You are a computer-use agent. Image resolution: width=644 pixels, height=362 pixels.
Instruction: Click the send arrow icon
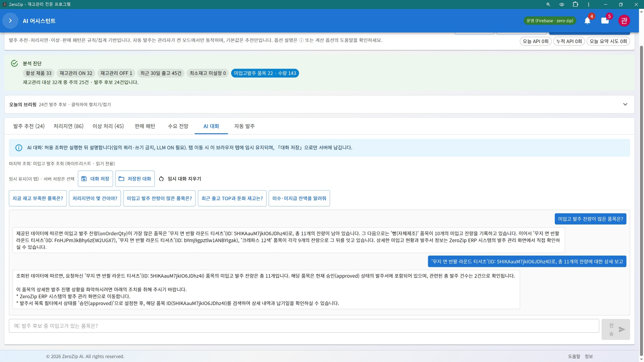pyautogui.click(x=622, y=329)
